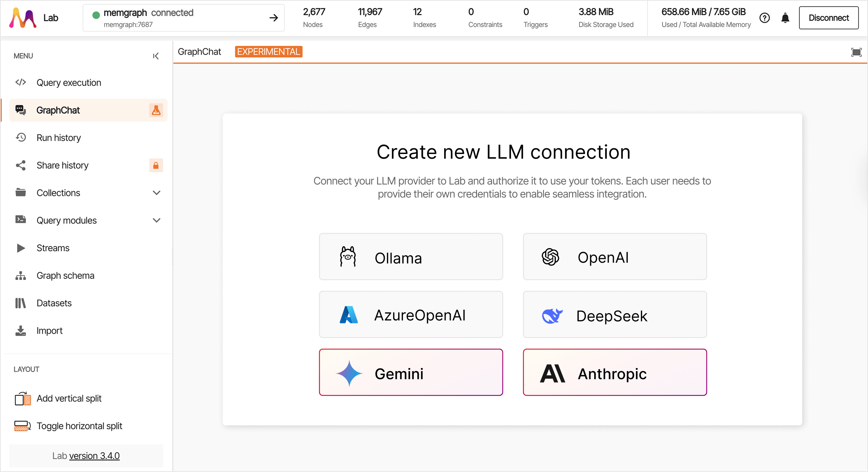868x472 pixels.
Task: Select GraphChat in the menu
Action: pyautogui.click(x=88, y=110)
